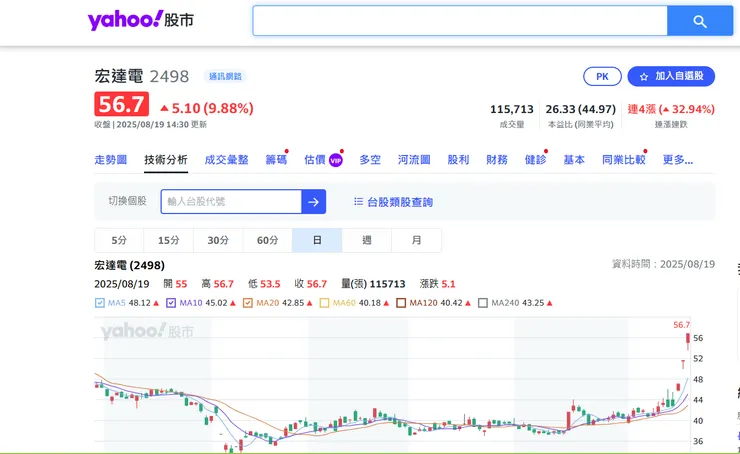Click the latest candlestick near 56
This screenshot has width=740, height=454.
click(x=688, y=341)
